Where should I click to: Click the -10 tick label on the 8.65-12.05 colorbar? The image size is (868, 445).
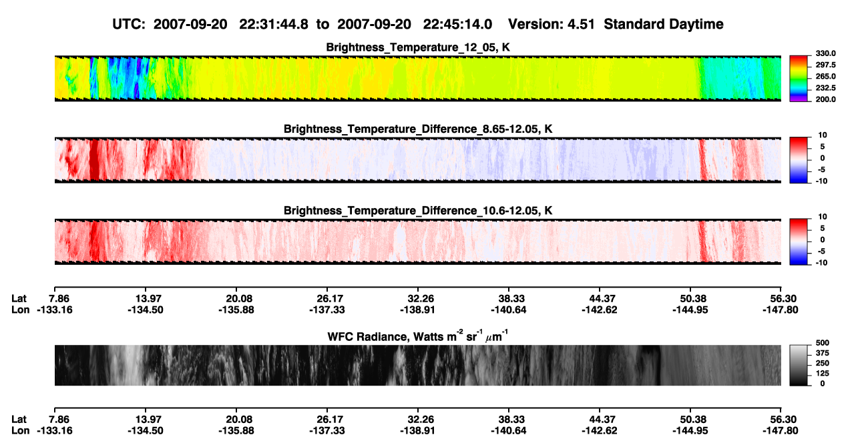pos(822,181)
